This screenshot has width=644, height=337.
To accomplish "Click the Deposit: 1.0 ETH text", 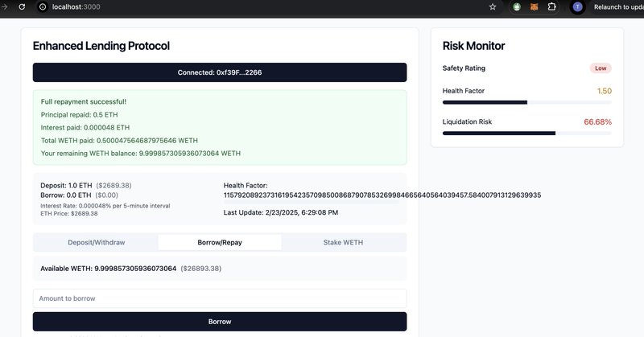I will tap(66, 186).
